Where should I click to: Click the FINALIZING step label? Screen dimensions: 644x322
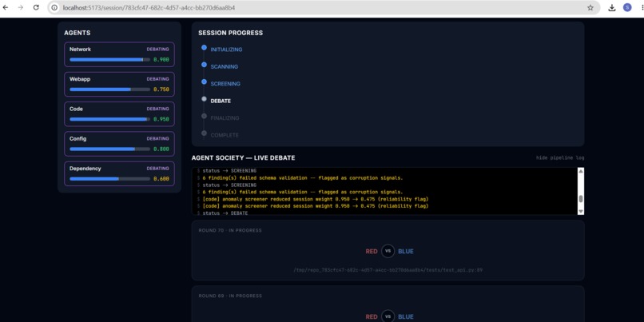pyautogui.click(x=225, y=118)
